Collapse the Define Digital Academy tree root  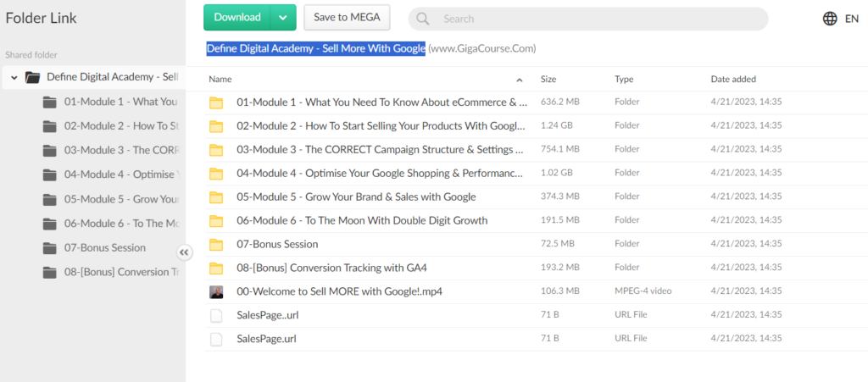(x=14, y=77)
